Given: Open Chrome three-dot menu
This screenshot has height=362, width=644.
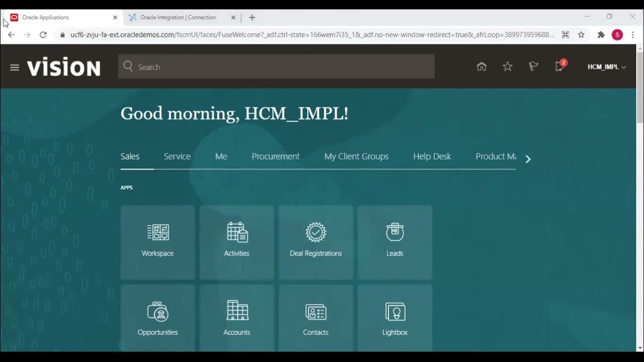Looking at the screenshot, I should [633, 35].
